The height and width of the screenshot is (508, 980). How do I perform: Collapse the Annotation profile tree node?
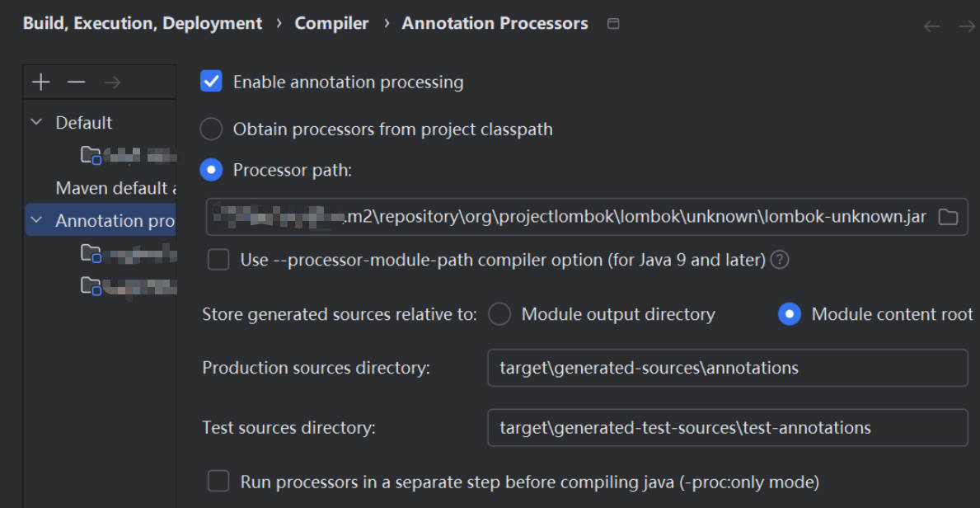coord(36,220)
